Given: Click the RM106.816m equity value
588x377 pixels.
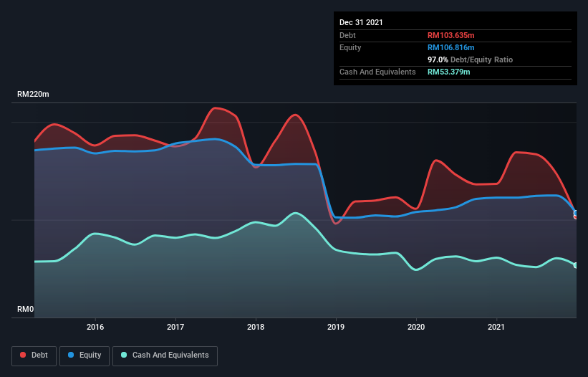Looking at the screenshot, I should pyautogui.click(x=450, y=47).
